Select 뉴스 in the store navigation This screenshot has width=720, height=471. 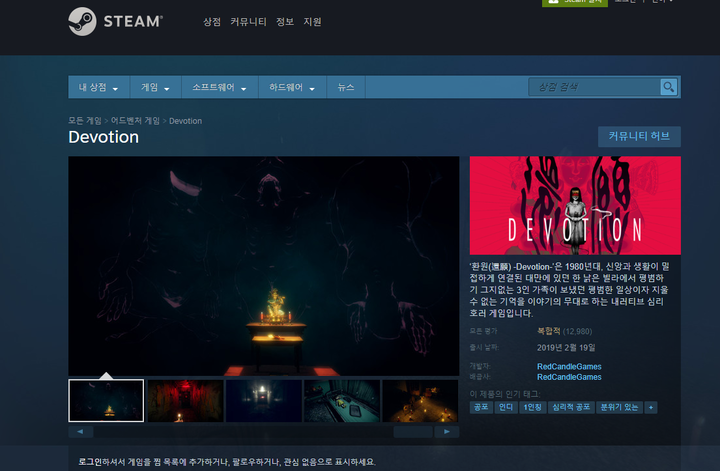click(x=346, y=88)
